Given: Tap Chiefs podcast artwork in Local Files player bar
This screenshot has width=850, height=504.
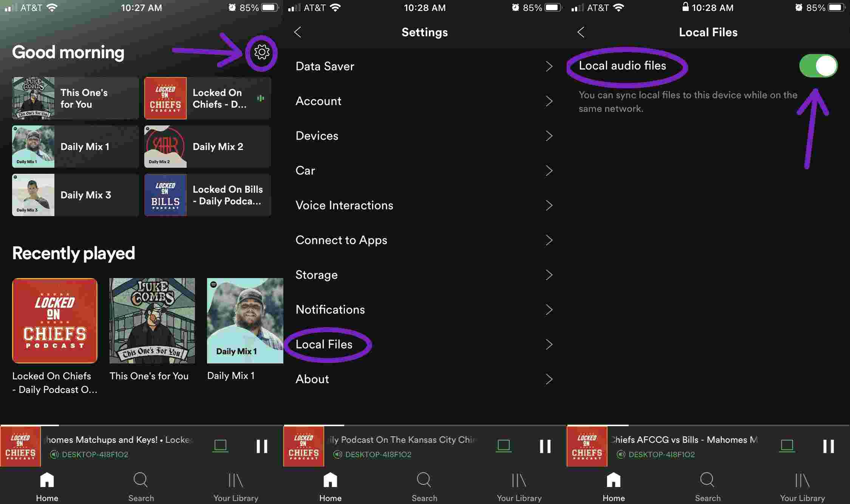Looking at the screenshot, I should click(x=587, y=446).
